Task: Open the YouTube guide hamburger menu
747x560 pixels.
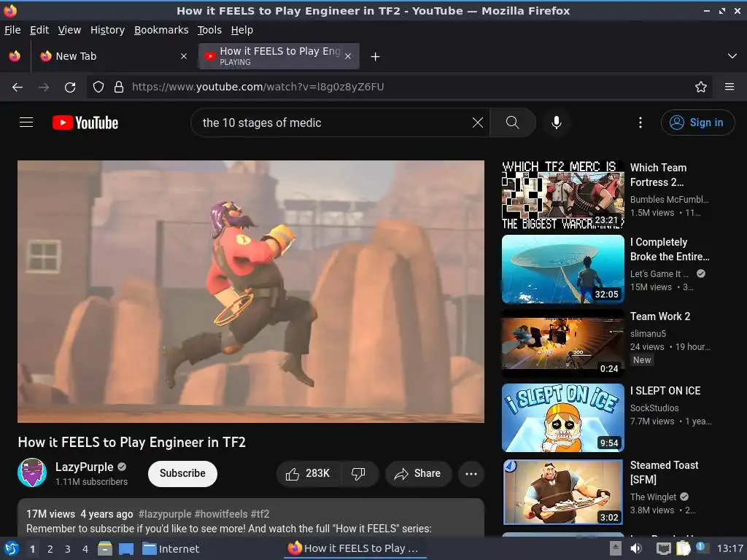Action: (x=26, y=122)
